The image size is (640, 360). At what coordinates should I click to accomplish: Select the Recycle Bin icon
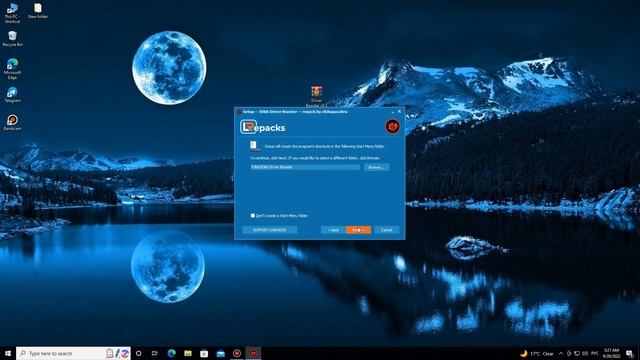coord(13,39)
